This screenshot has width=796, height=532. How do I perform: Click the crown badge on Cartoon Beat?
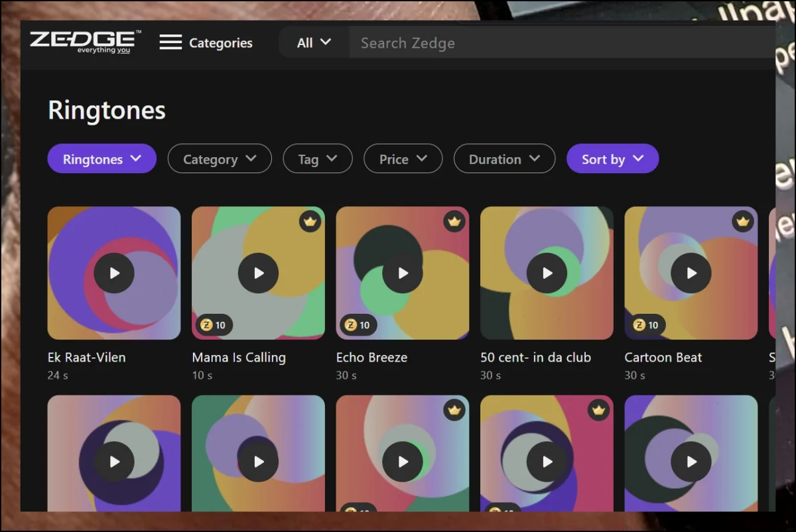point(743,221)
